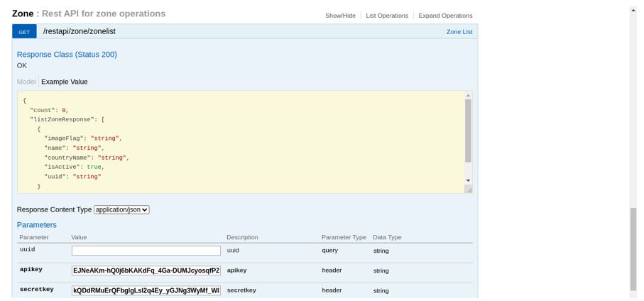Click the "secretkey" parameter name

click(37, 290)
